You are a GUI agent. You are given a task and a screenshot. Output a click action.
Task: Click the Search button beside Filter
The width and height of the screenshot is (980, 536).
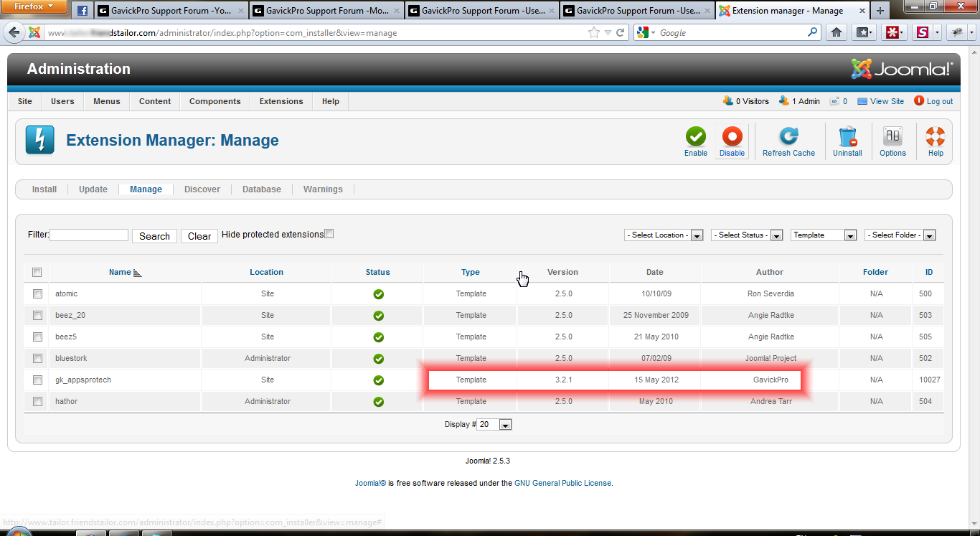coord(154,236)
